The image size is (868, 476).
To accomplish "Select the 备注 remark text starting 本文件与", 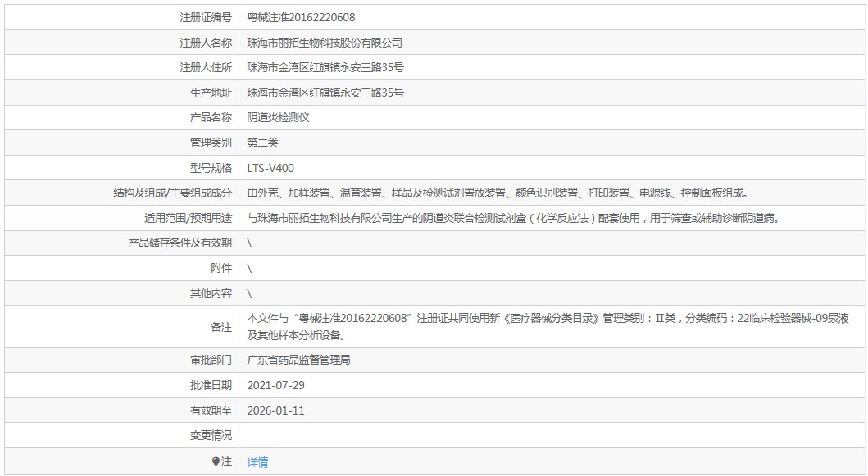I will point(548,327).
